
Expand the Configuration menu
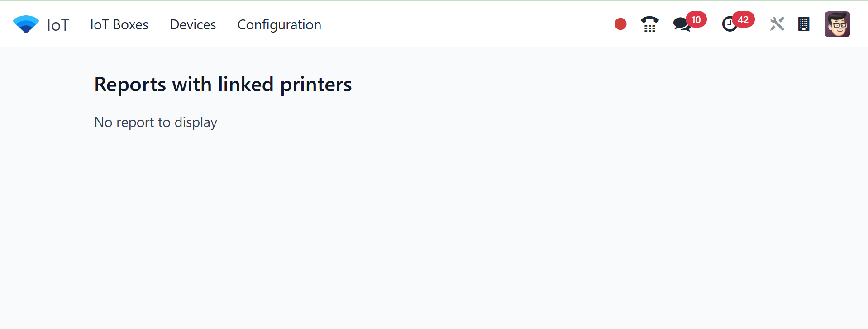(x=279, y=24)
